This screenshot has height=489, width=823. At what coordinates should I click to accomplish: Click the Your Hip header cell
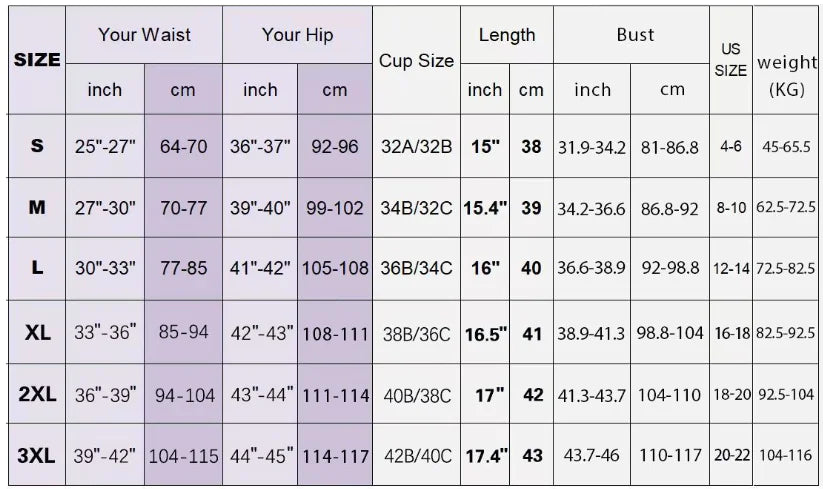(297, 35)
